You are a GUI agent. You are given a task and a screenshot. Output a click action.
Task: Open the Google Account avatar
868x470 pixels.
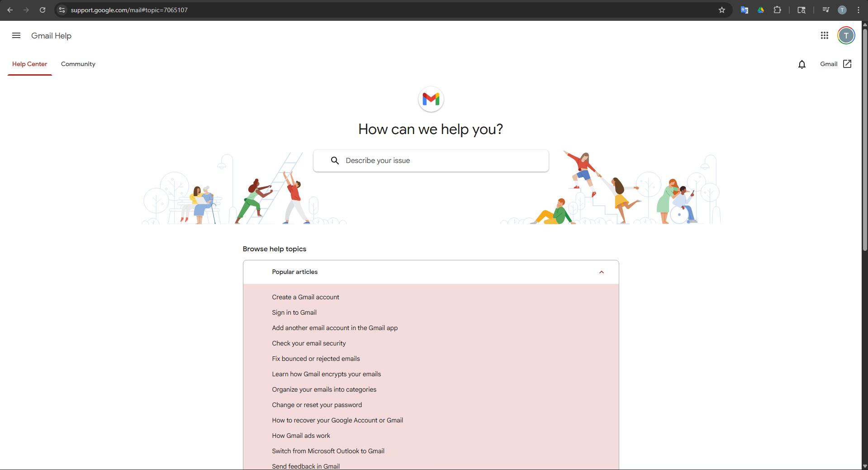(846, 35)
